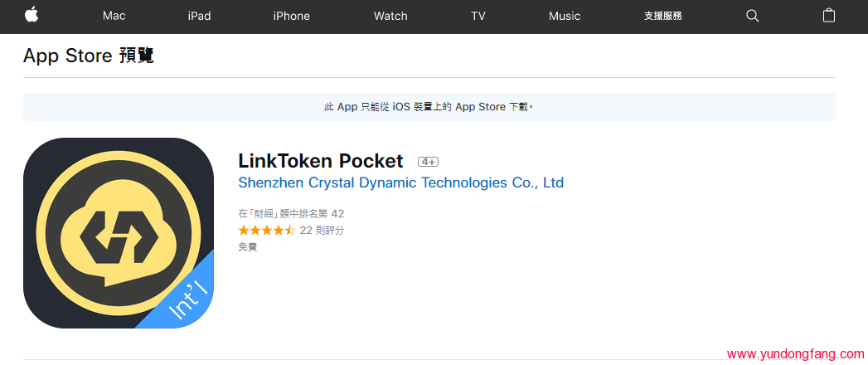Select iPhone in the navigation bar
868x365 pixels.
(x=291, y=16)
